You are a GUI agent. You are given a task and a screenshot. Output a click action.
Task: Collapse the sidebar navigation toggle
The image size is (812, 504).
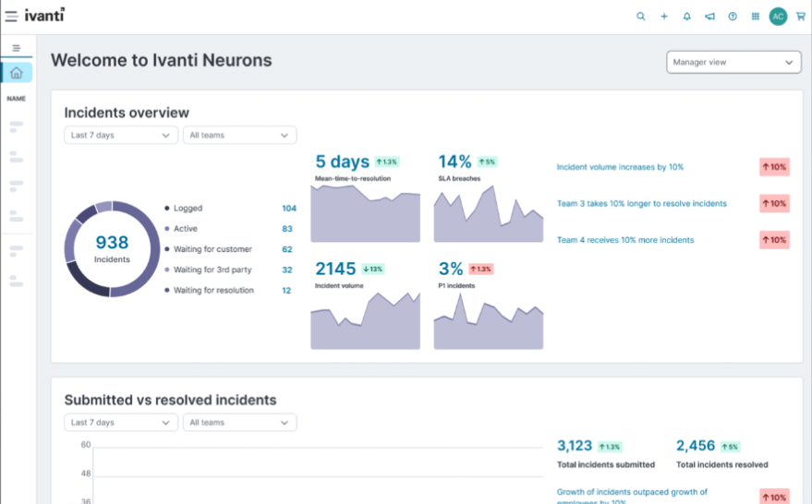coord(17,48)
